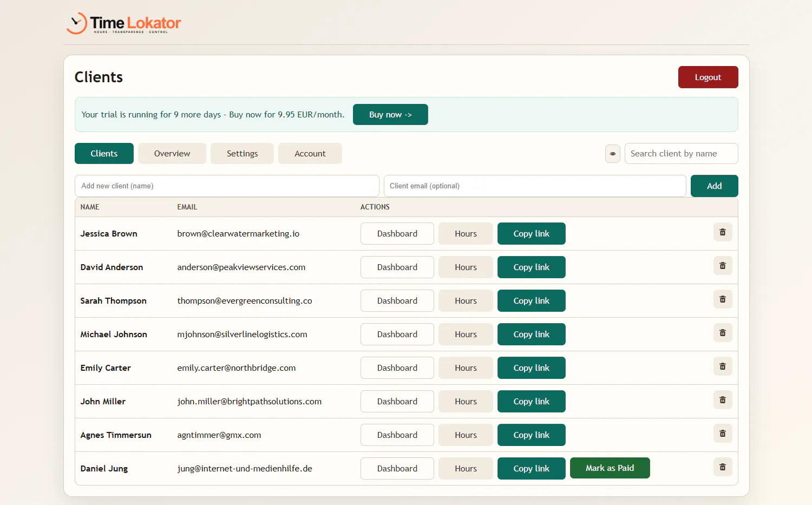
Task: Open Hours for Jessica Brown
Action: tap(466, 233)
